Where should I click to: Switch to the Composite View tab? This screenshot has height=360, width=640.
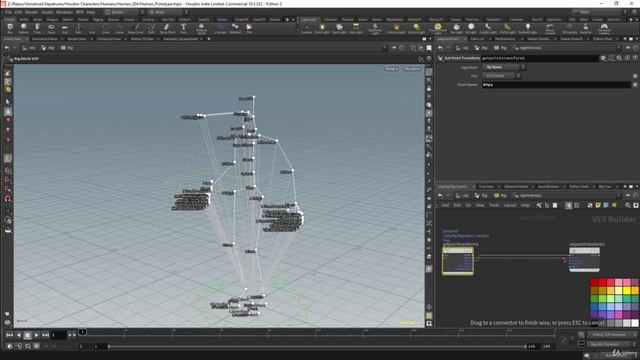point(109,39)
